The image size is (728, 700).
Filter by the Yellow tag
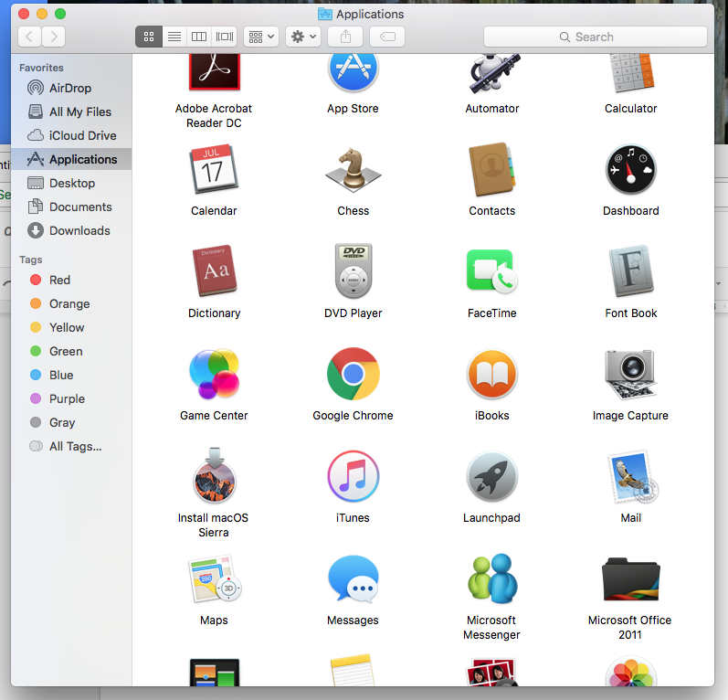click(71, 327)
